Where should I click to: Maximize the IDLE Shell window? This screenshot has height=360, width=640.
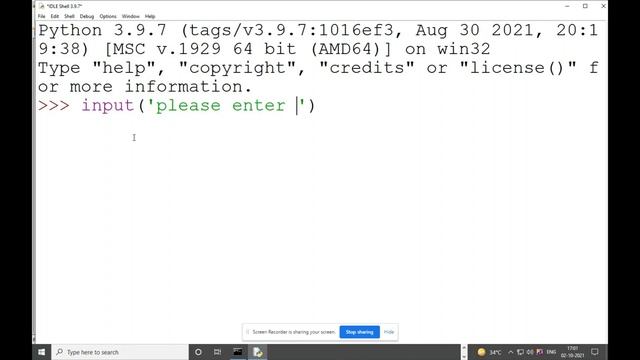tap(585, 6)
